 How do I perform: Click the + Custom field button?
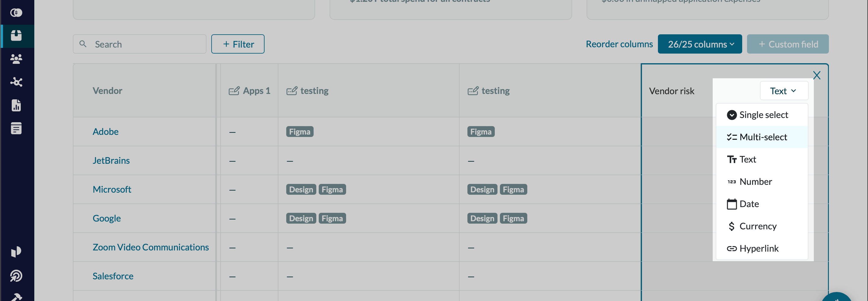click(x=787, y=44)
